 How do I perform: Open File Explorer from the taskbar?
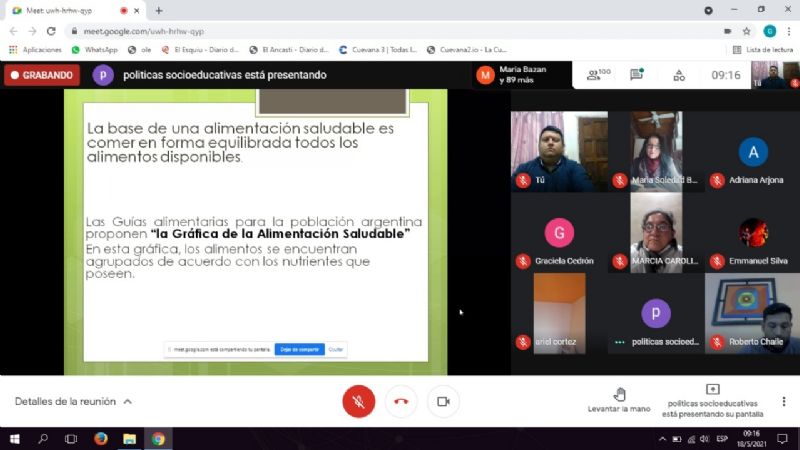129,439
